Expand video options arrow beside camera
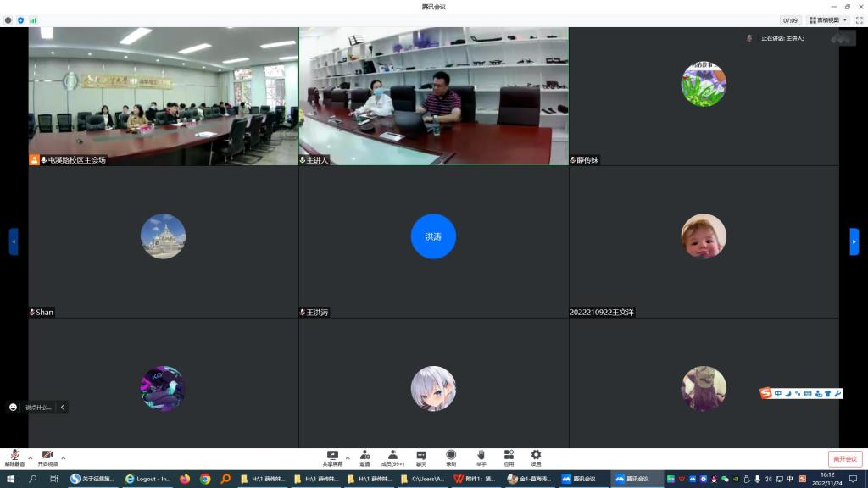 [x=64, y=457]
